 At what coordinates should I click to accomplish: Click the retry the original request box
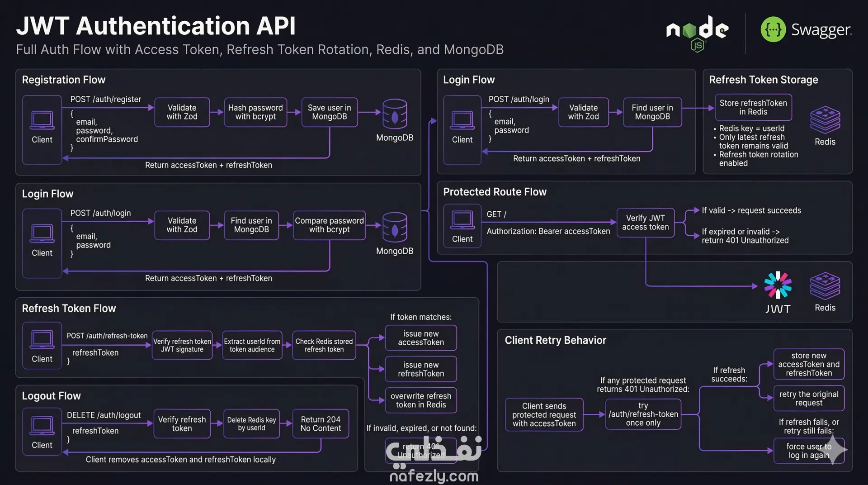coord(809,399)
